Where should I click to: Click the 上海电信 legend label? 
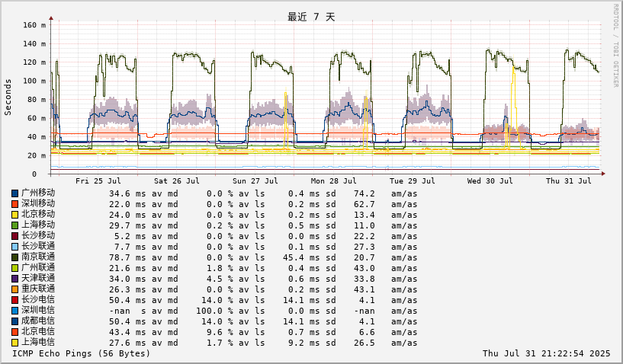(38, 343)
